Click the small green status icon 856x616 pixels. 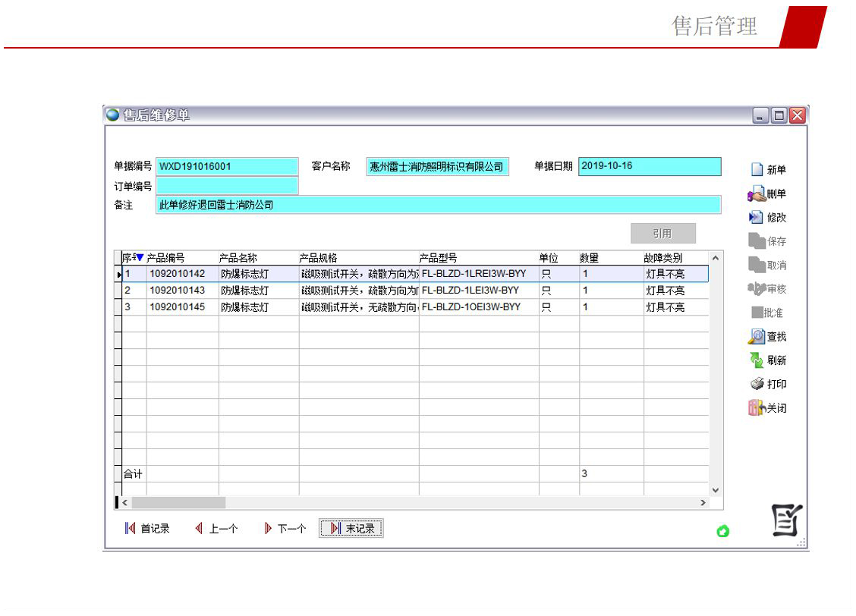click(x=722, y=532)
